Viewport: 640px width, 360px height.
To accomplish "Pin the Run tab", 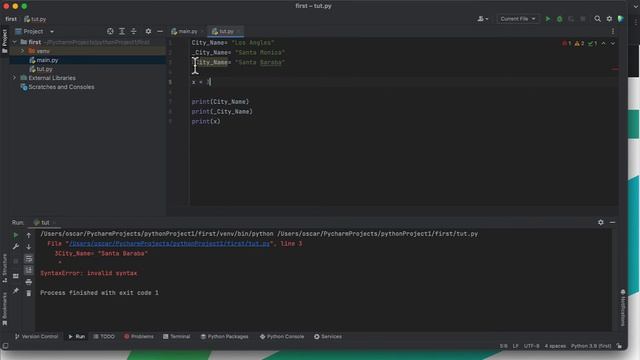I will [x=16, y=291].
